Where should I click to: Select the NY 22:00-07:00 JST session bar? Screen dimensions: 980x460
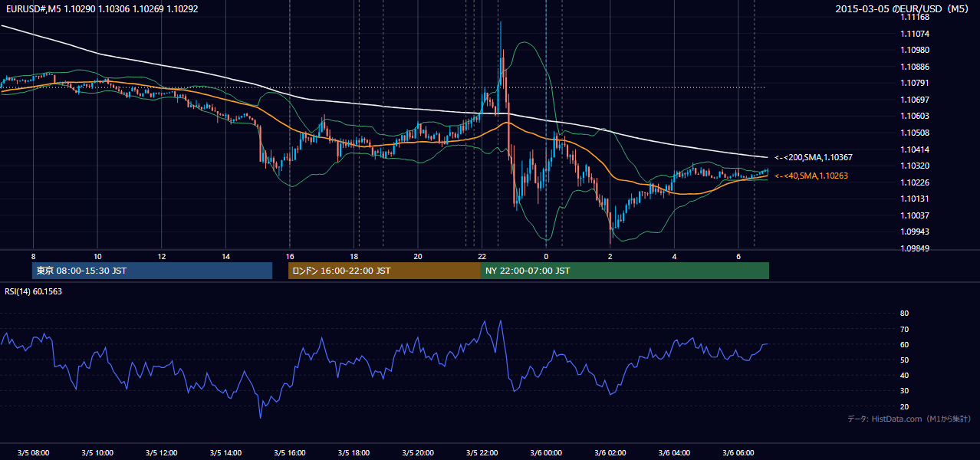(625, 271)
